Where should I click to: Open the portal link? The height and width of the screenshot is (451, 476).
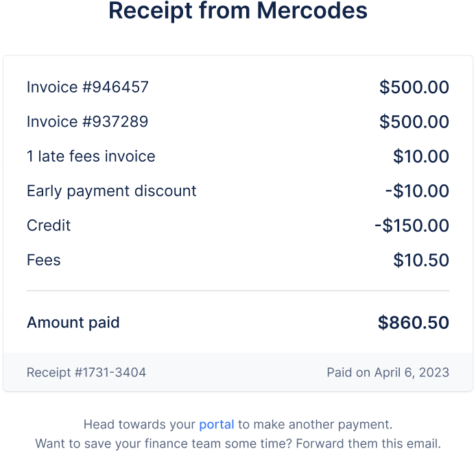217,425
